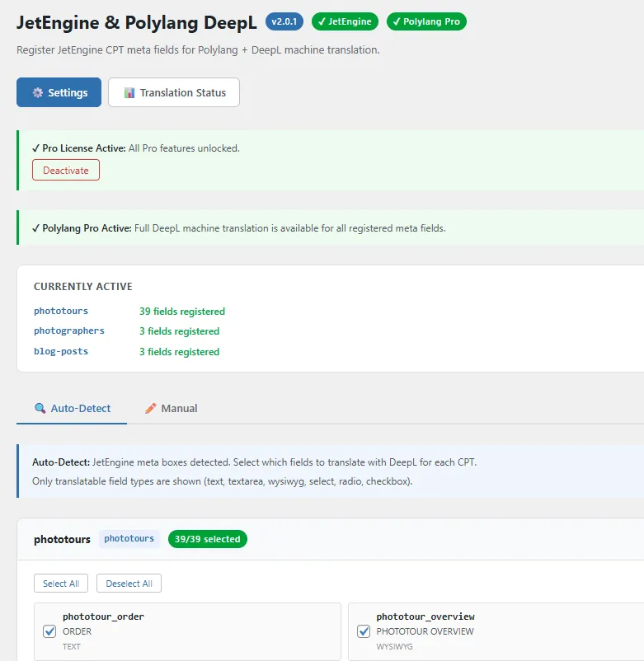Viewport: 644px width, 661px height.
Task: Click the bar chart icon beside Translation Status
Action: tap(129, 93)
